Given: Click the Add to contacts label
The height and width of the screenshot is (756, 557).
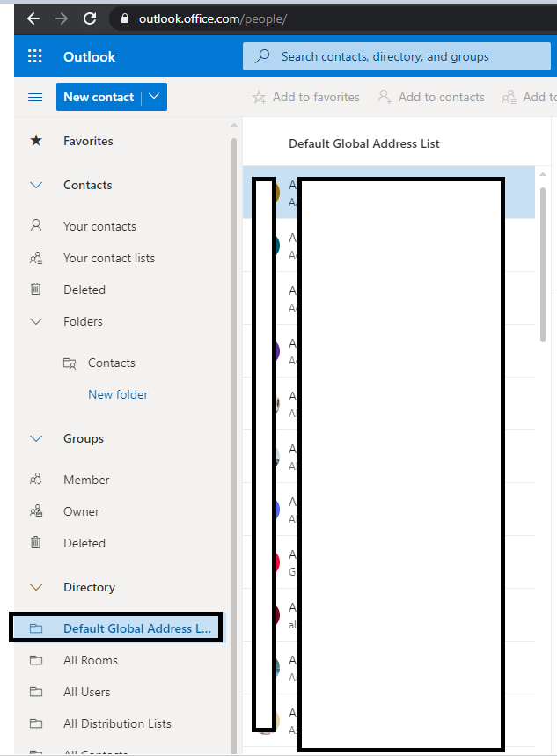Looking at the screenshot, I should coord(441,97).
